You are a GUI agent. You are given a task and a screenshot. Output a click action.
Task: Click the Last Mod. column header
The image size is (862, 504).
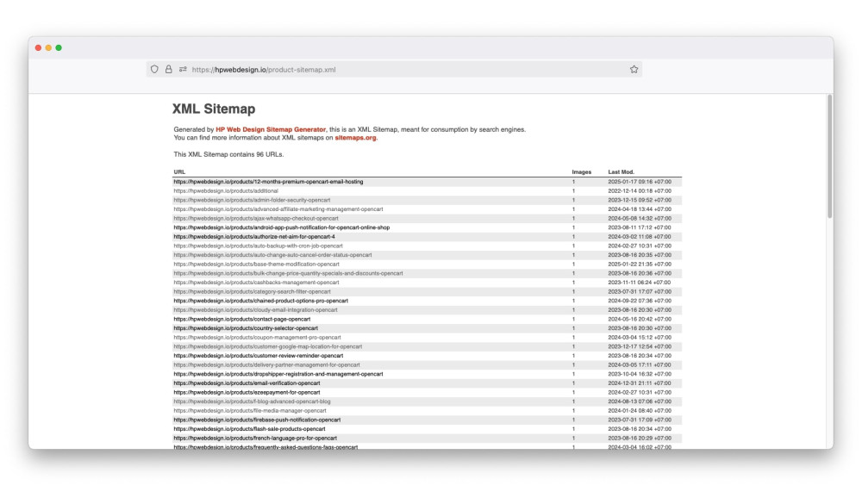pyautogui.click(x=621, y=172)
